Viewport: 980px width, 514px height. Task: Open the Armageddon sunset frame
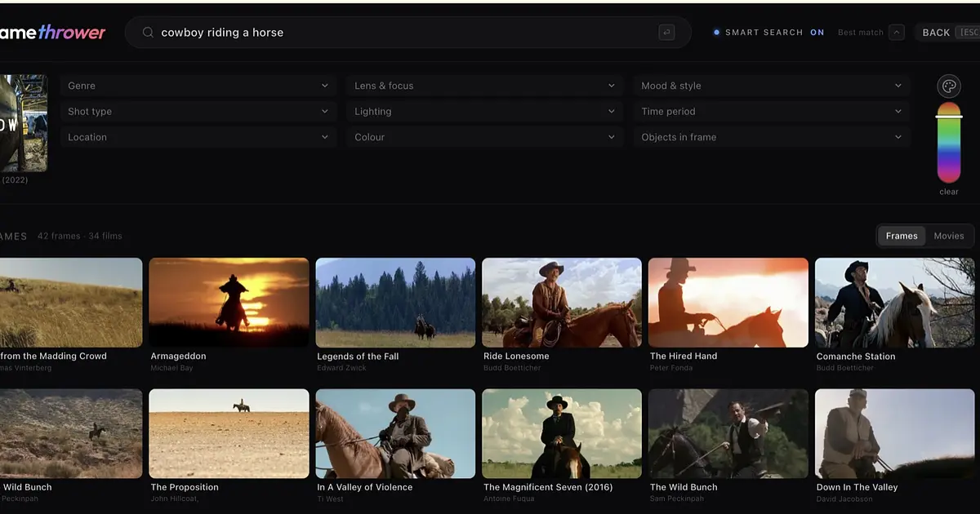(229, 303)
